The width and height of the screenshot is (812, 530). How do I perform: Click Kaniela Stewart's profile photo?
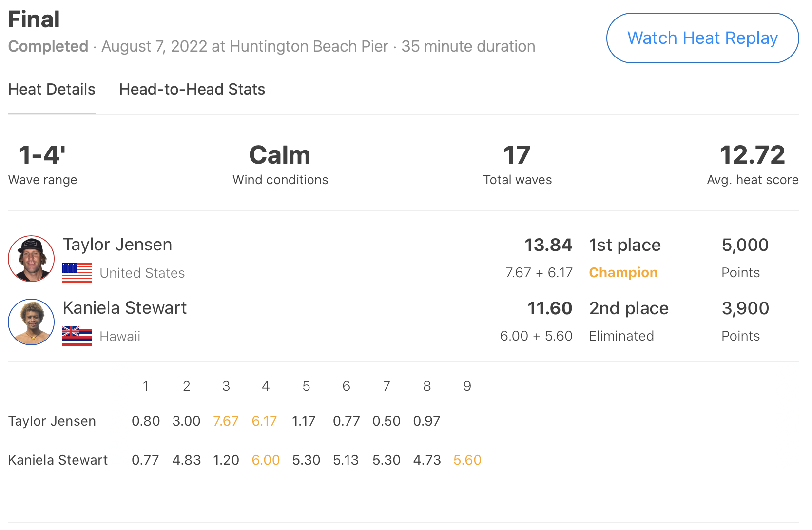tap(31, 322)
